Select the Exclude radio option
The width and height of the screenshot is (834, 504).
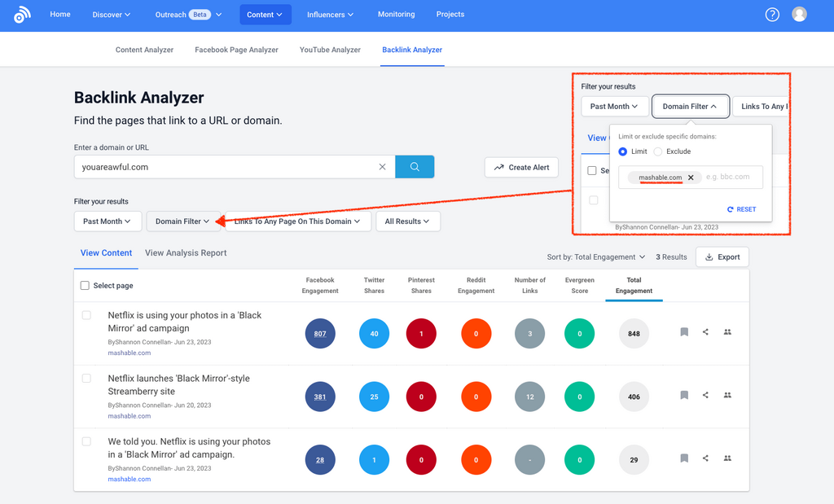(659, 151)
